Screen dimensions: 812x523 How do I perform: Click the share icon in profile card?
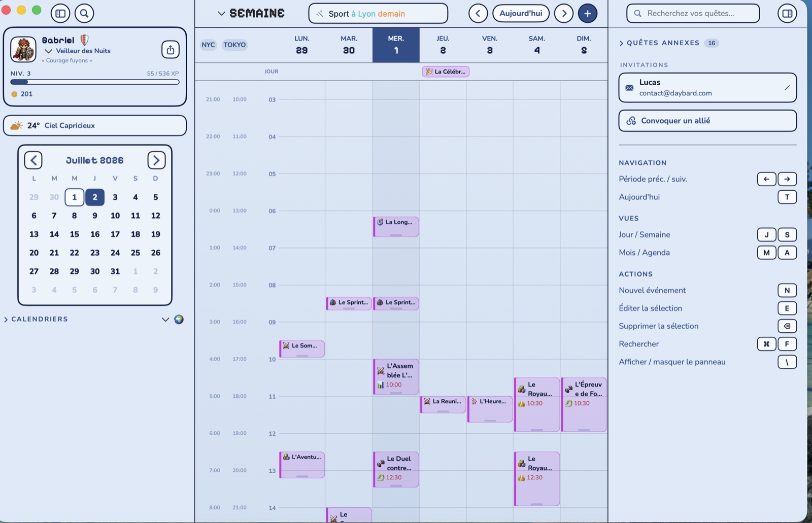pyautogui.click(x=171, y=50)
